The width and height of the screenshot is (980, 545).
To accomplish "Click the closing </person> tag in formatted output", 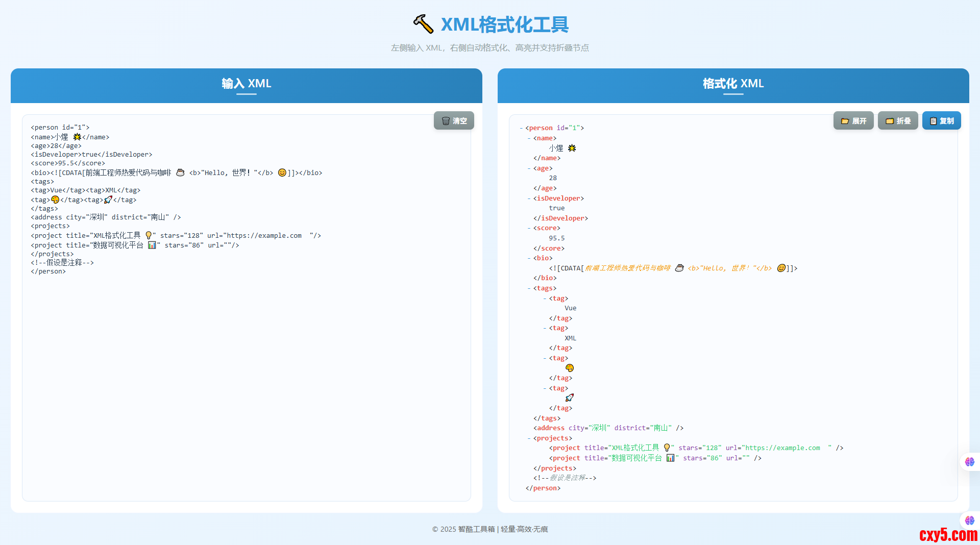I will click(x=543, y=488).
